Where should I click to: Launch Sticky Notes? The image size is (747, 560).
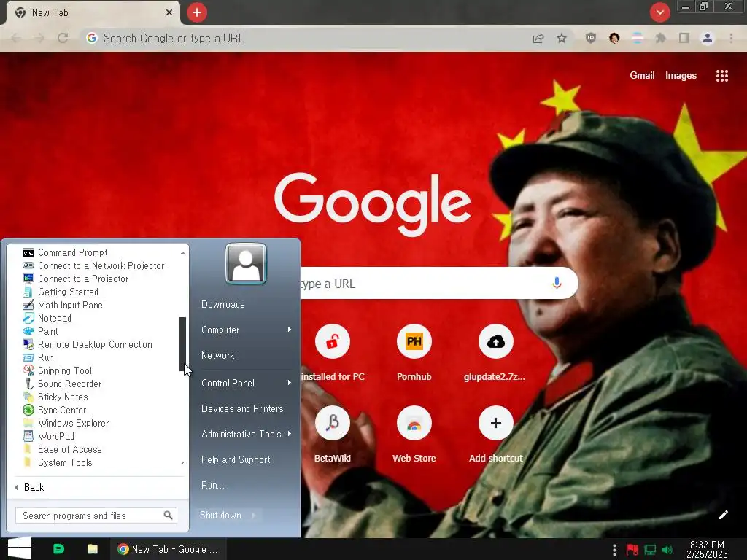tap(55, 397)
